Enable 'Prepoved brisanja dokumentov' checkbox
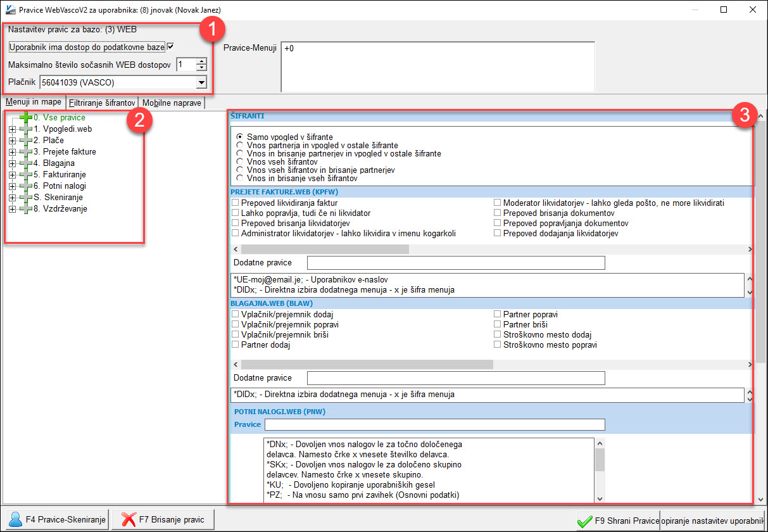The image size is (768, 532). pos(498,213)
